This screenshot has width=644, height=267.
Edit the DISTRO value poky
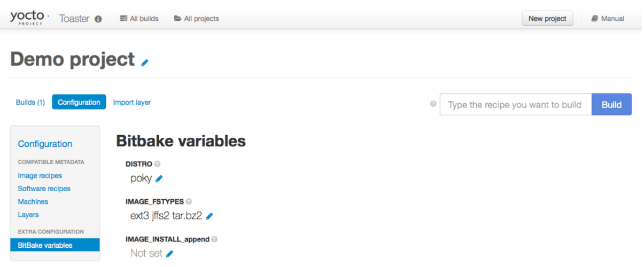pyautogui.click(x=159, y=179)
